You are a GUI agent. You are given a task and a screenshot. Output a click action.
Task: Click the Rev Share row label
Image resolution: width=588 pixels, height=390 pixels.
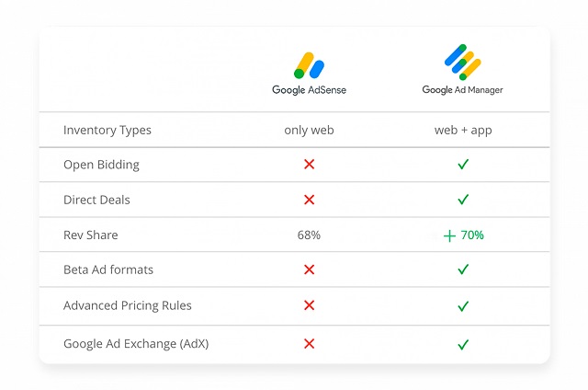point(91,235)
